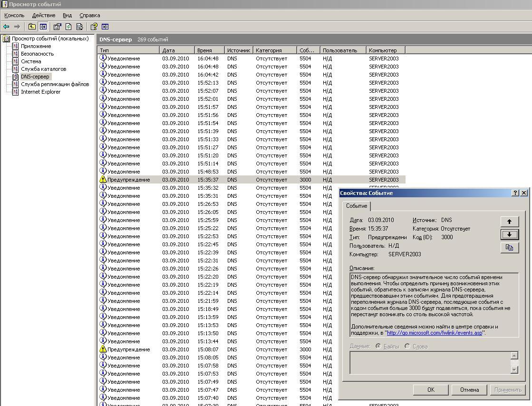Select the Система log in the tree
Image resolution: width=532 pixels, height=406 pixels.
pos(31,61)
